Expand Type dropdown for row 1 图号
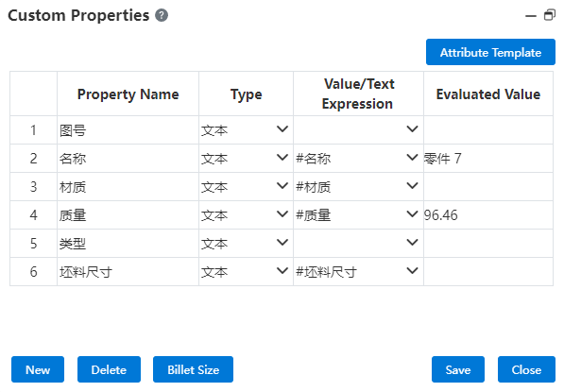The width and height of the screenshot is (564, 392). pyautogui.click(x=282, y=128)
